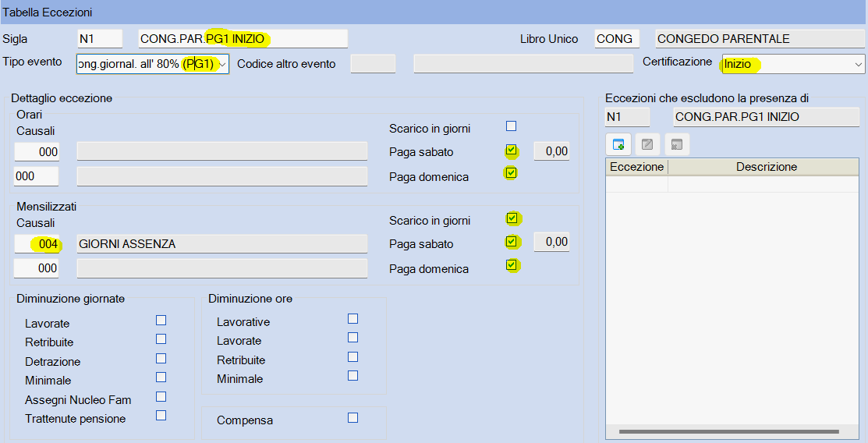Click the GIORNI ASSENZA description field
This screenshot has height=443, width=868.
[x=222, y=243]
